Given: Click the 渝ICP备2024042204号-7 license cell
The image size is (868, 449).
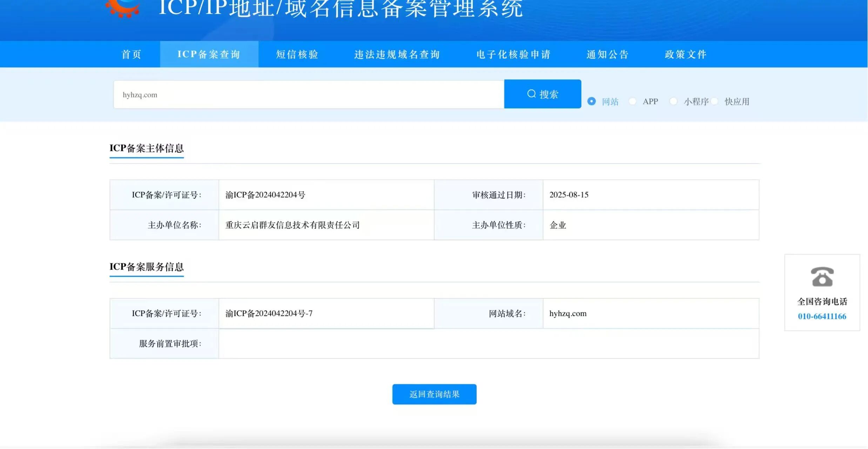Looking at the screenshot, I should click(x=269, y=313).
